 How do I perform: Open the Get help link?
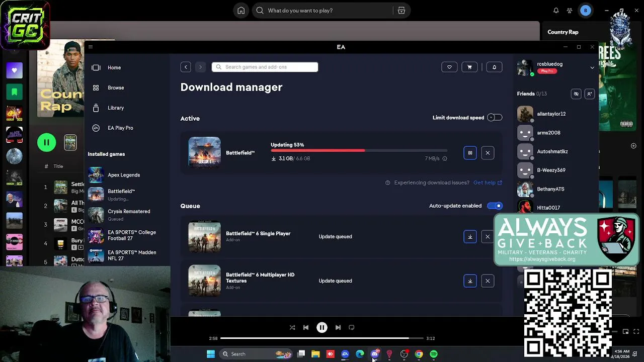click(x=488, y=183)
